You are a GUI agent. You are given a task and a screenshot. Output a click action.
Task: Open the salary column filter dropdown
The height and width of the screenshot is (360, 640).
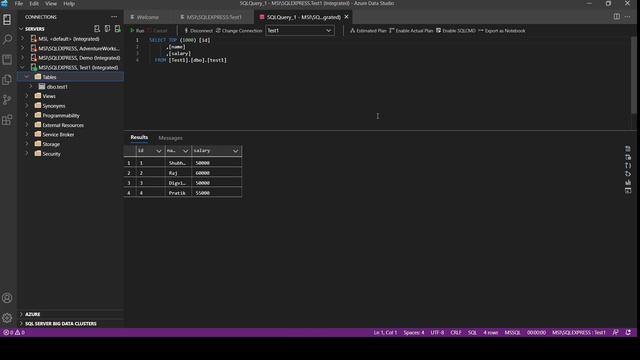[236, 151]
